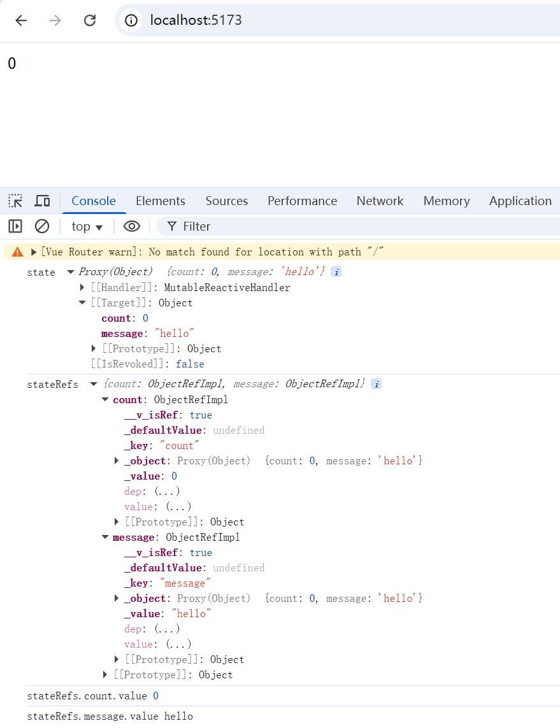Switch to the Performance tab
Viewport: 560px width, 728px height.
[302, 201]
